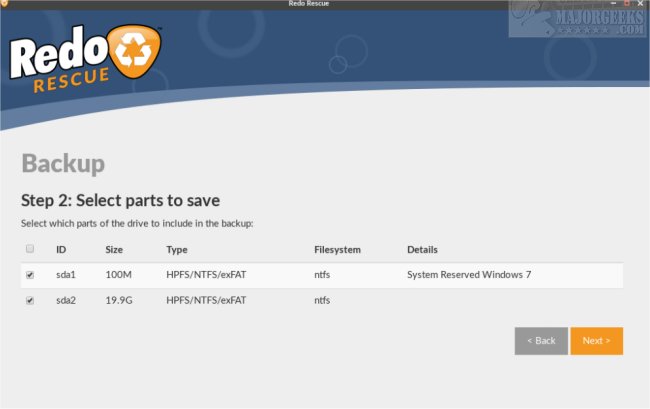Click the 19.9G size value
650x409 pixels.
[x=119, y=300]
